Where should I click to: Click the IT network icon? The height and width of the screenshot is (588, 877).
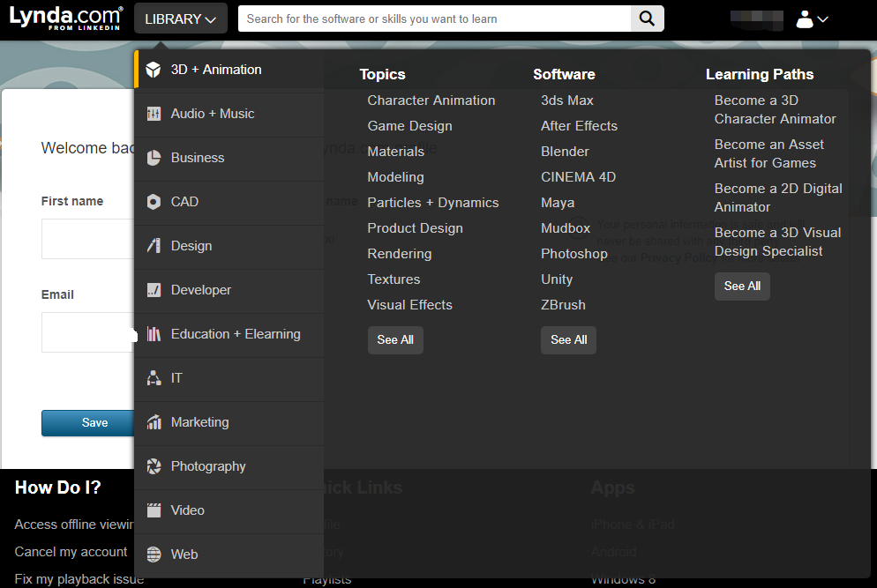[154, 378]
